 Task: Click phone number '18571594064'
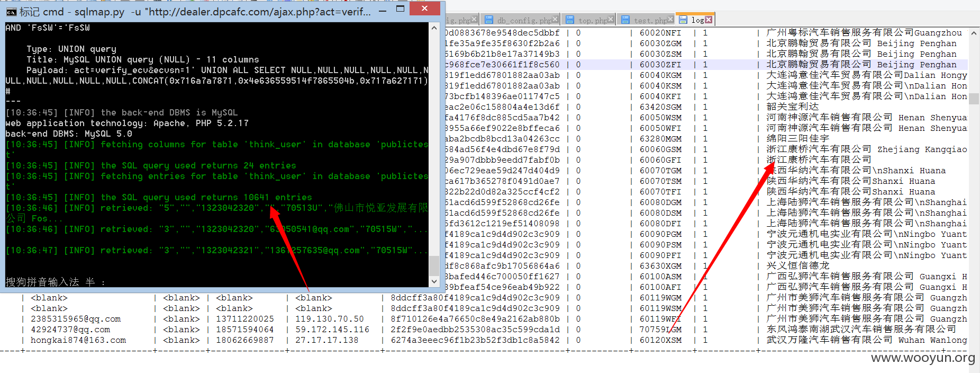click(x=245, y=330)
